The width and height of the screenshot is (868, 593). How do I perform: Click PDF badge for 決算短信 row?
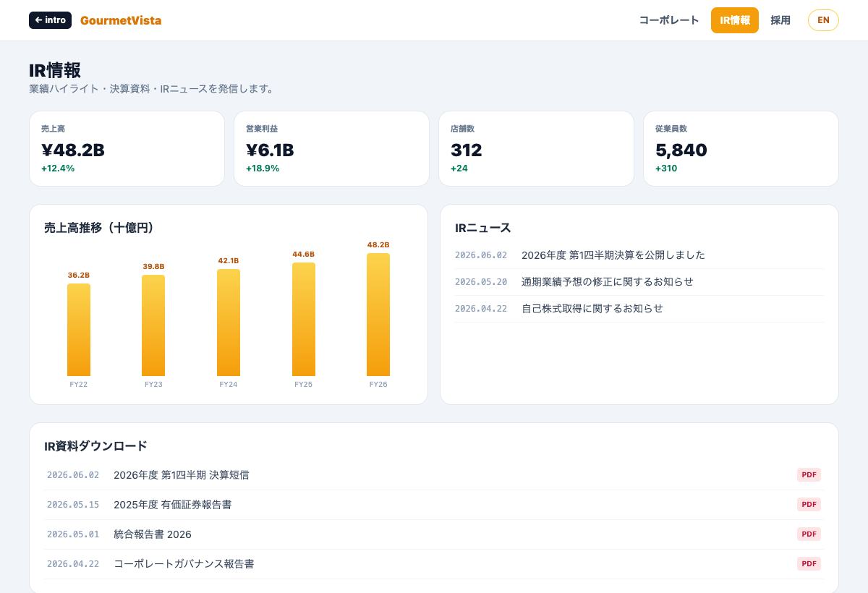(809, 475)
